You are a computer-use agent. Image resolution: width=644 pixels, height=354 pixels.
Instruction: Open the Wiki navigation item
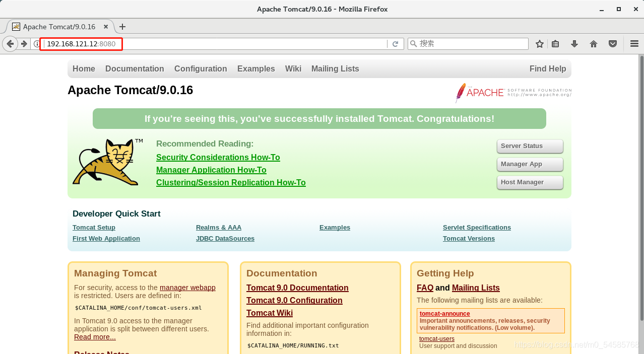point(293,68)
